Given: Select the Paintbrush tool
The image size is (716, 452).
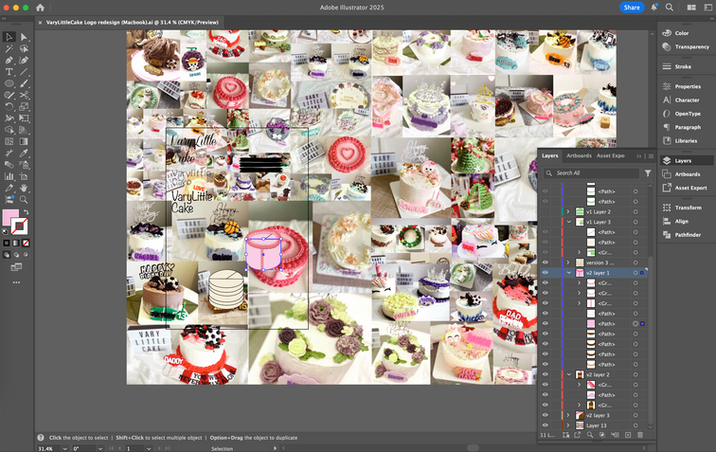Looking at the screenshot, I should [24, 84].
